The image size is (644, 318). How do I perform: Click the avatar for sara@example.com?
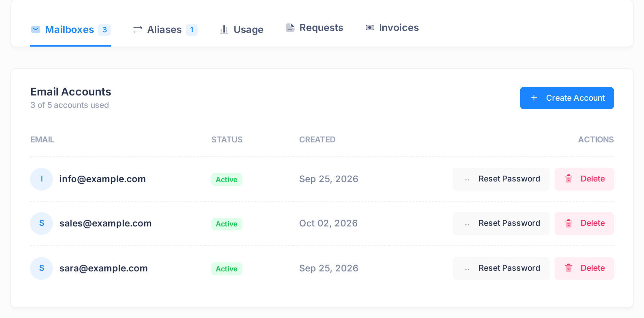click(x=41, y=268)
